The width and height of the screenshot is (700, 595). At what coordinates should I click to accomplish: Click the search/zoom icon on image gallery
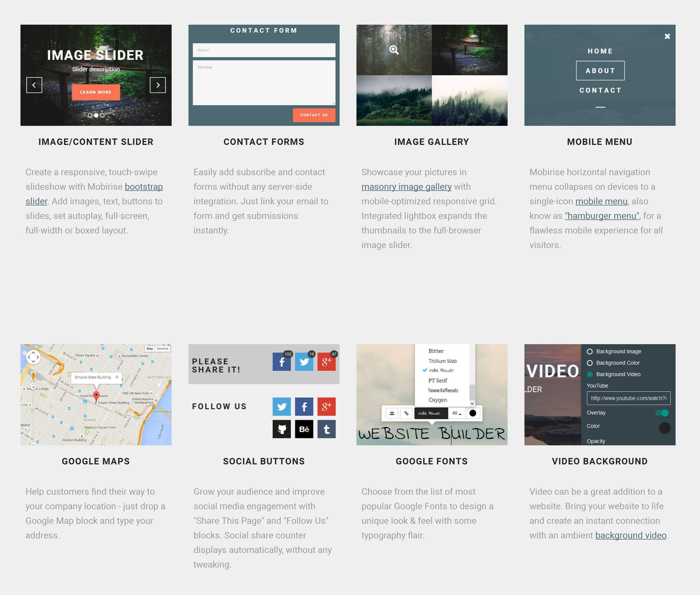394,50
